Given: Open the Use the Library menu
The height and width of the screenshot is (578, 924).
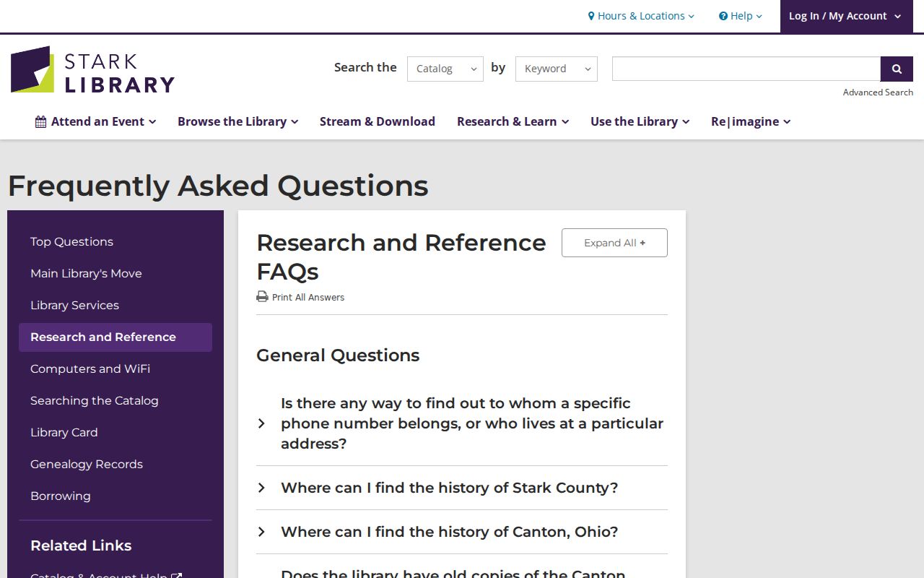Looking at the screenshot, I should [x=640, y=121].
